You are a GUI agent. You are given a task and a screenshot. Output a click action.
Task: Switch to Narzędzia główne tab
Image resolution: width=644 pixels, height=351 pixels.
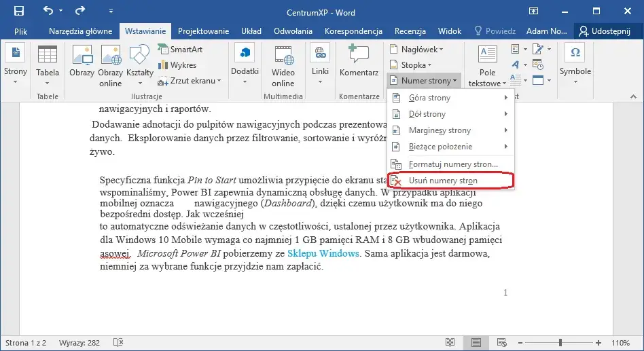(x=80, y=31)
